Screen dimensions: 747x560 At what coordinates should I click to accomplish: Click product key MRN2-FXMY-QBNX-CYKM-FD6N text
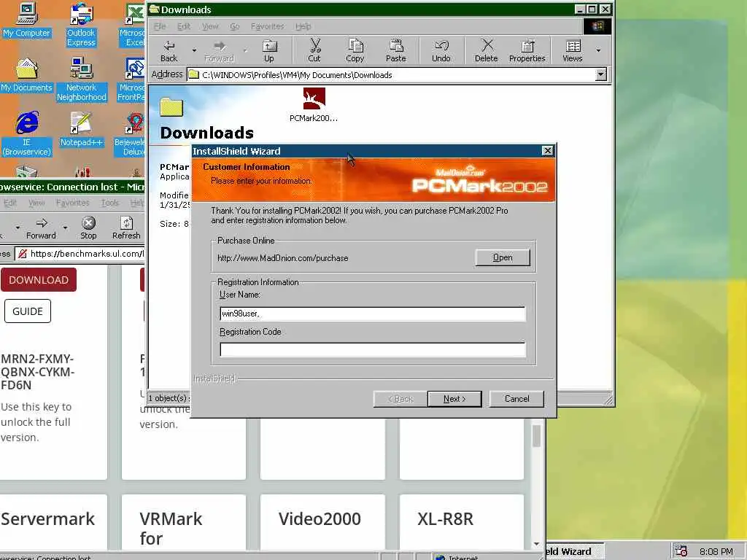(38, 372)
